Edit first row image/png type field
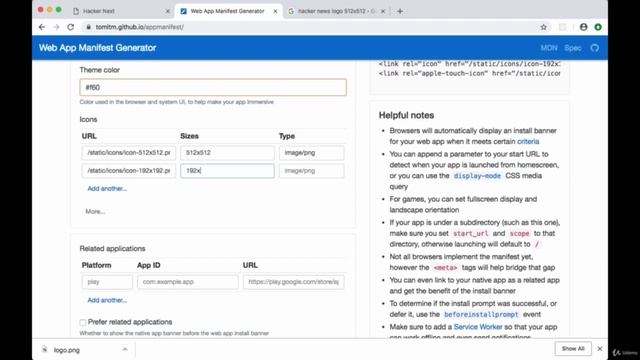Screen dimensions: 640x360 311,153
